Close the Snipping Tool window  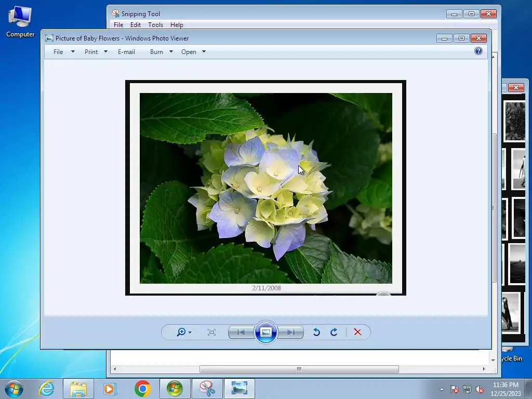pyautogui.click(x=488, y=14)
